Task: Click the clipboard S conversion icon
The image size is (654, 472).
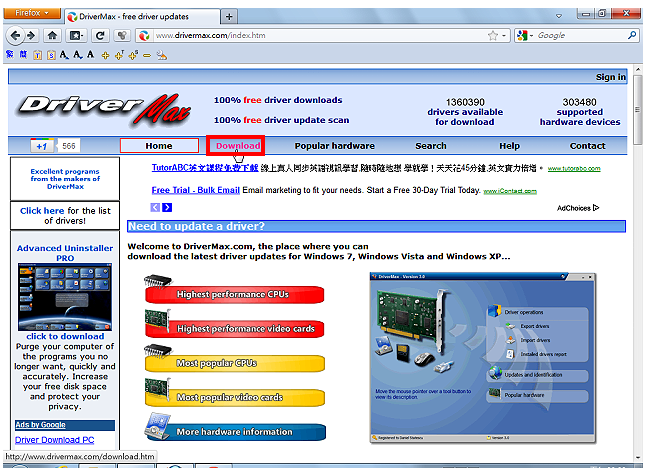Action: click(x=51, y=55)
